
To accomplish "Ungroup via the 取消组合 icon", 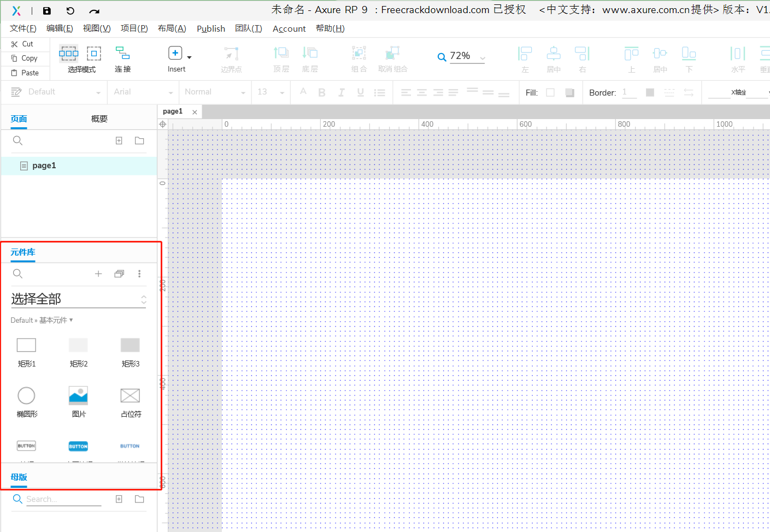I will (392, 53).
